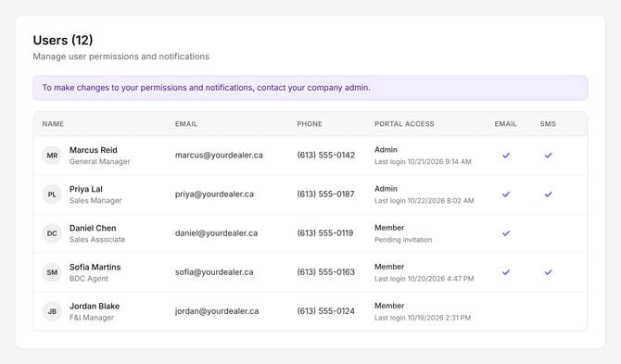Screen dimensions: 621x364
Task: Click the PHONE column header
Action: click(x=310, y=124)
